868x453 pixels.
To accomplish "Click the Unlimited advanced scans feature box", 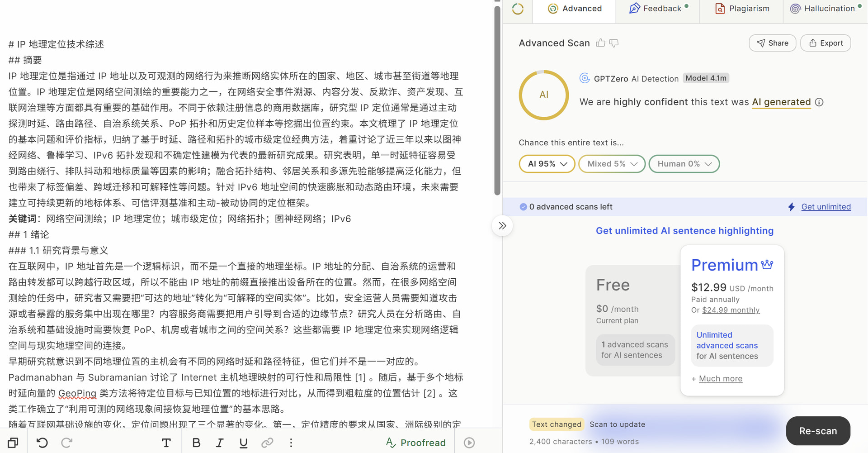I will click(732, 346).
